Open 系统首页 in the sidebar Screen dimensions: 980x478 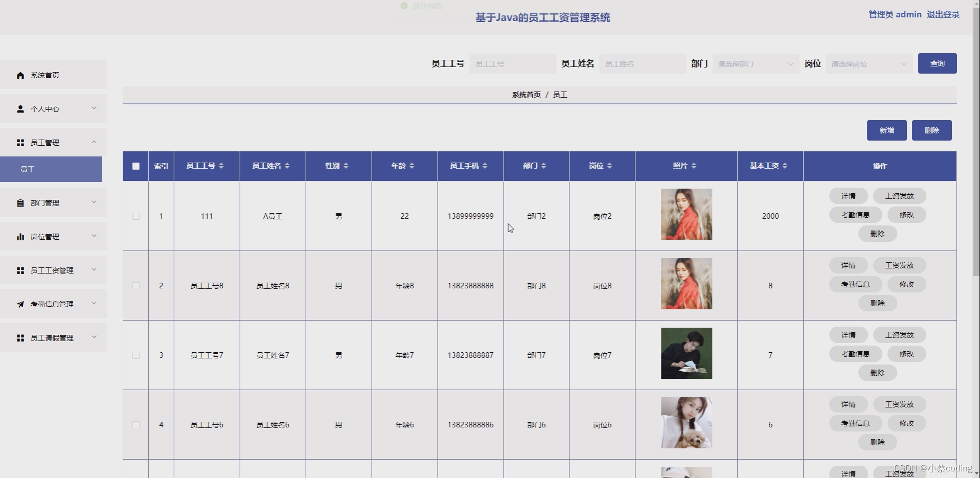tap(54, 75)
